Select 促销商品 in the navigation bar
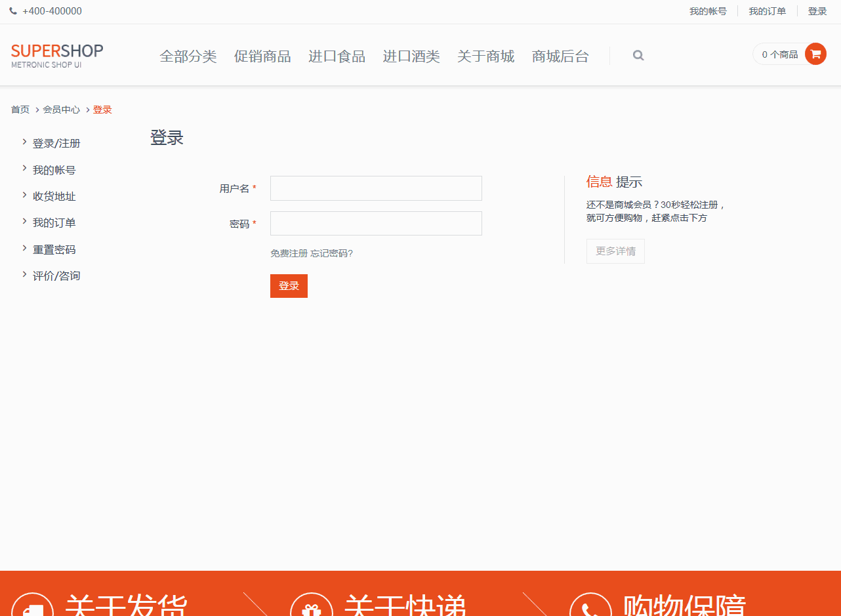 tap(262, 56)
